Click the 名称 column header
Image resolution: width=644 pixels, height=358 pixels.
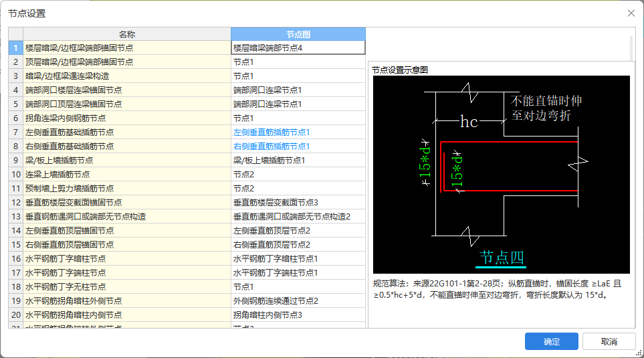127,34
